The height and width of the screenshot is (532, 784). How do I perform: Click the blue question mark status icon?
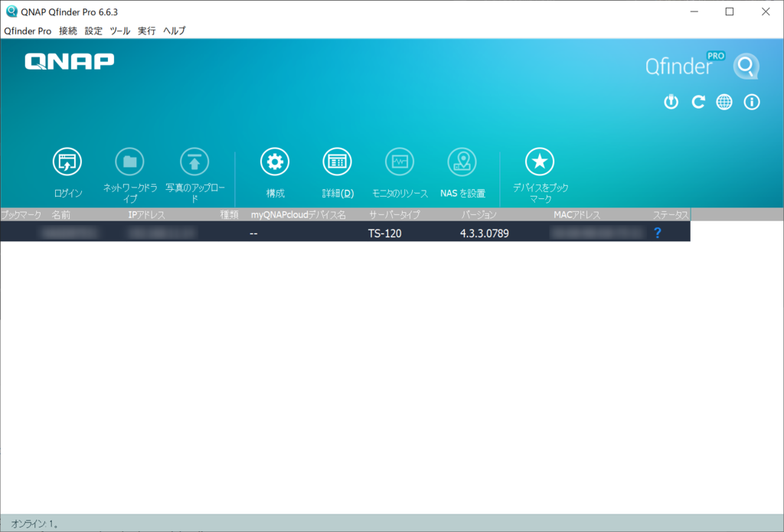(658, 233)
